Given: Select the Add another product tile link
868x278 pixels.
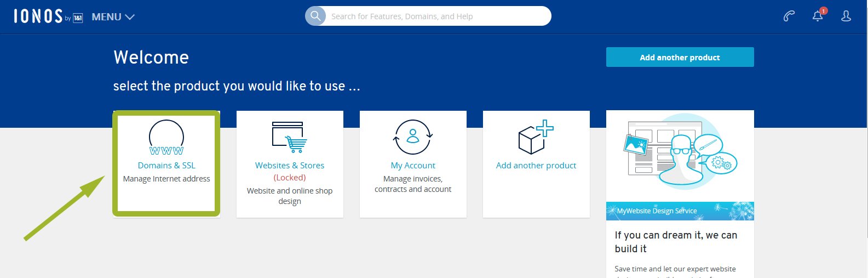Looking at the screenshot, I should 536,166.
